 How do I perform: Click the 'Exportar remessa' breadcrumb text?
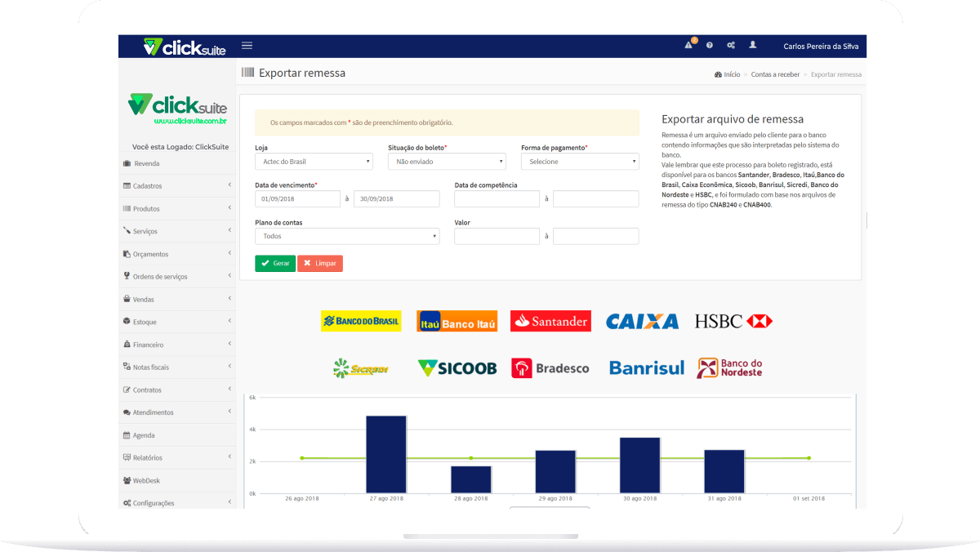(836, 74)
